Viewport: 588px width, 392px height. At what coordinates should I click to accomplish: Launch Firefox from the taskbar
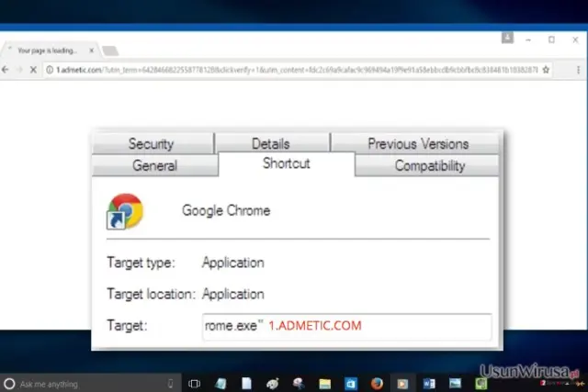(x=377, y=384)
